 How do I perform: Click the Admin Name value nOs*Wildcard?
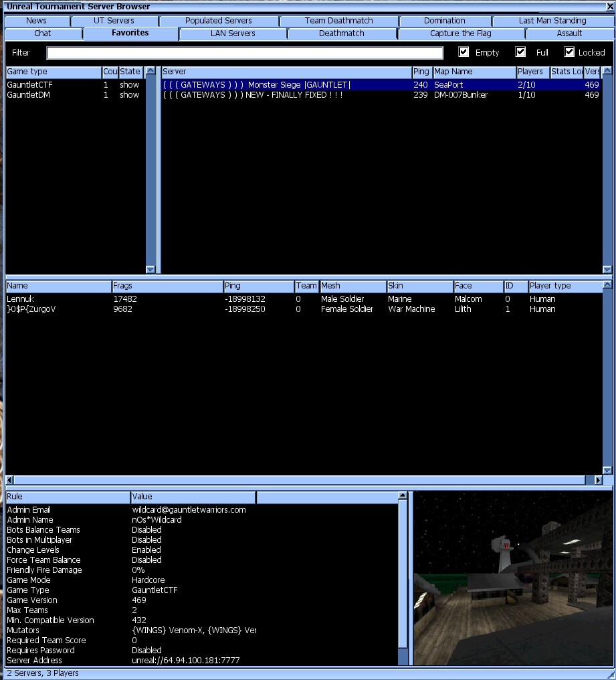tap(157, 519)
